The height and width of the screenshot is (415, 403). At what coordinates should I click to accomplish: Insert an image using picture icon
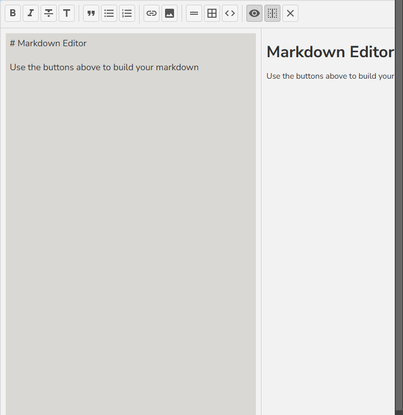tap(169, 13)
